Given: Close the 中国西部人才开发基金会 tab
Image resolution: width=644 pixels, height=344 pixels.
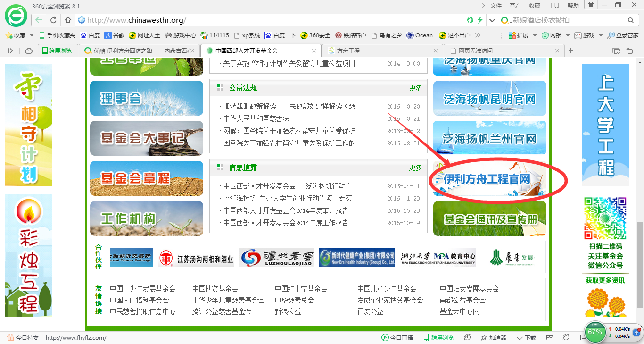Looking at the screenshot, I should (x=314, y=50).
